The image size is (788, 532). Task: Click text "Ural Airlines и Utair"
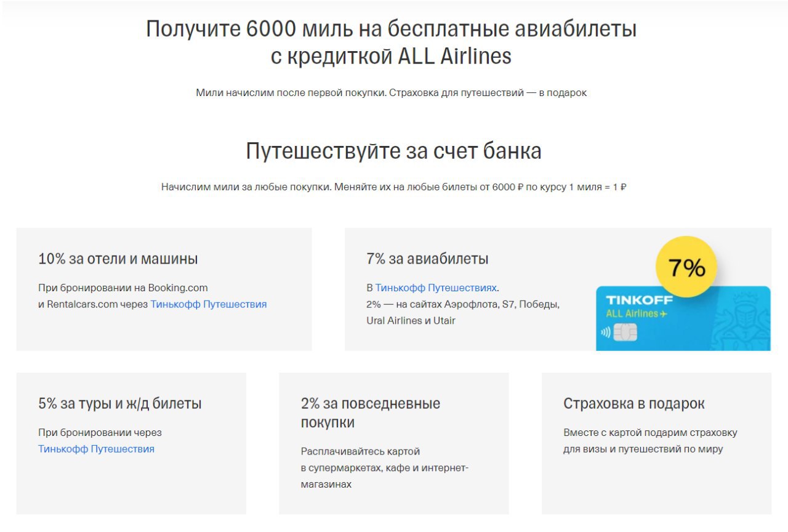411,321
